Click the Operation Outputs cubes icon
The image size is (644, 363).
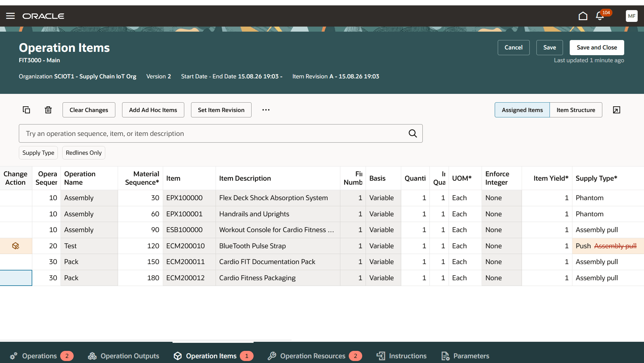(x=92, y=356)
